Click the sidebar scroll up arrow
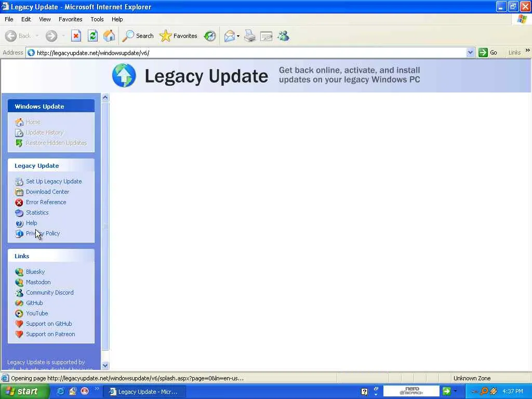Viewport: 532px width, 399px height. [x=105, y=97]
